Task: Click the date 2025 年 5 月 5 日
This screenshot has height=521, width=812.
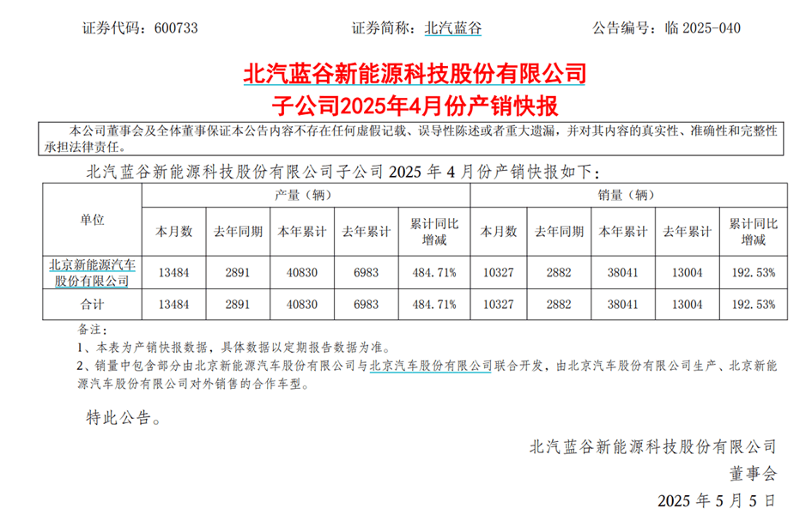Action: click(x=718, y=500)
